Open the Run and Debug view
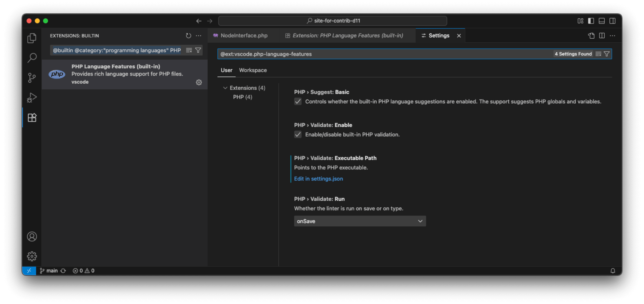 pyautogui.click(x=32, y=98)
